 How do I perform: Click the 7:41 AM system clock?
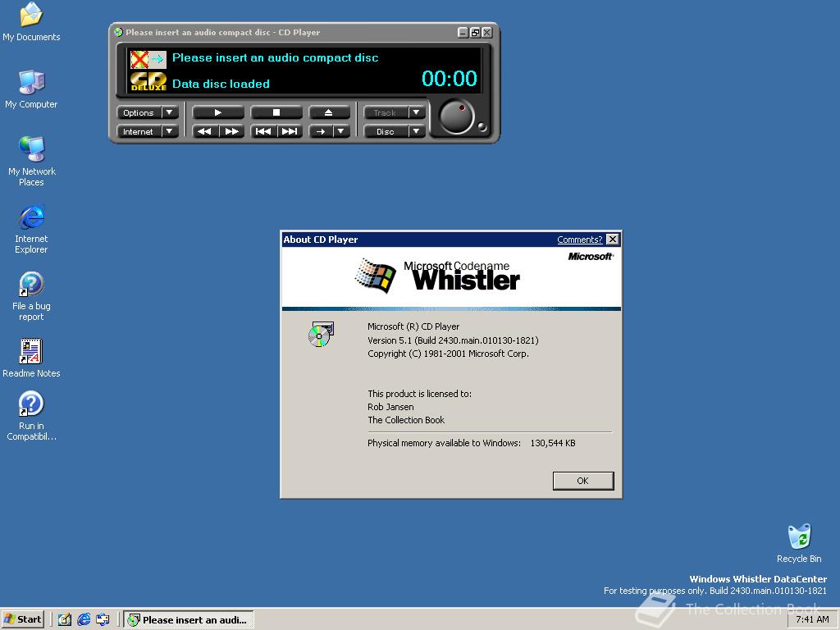[x=812, y=619]
